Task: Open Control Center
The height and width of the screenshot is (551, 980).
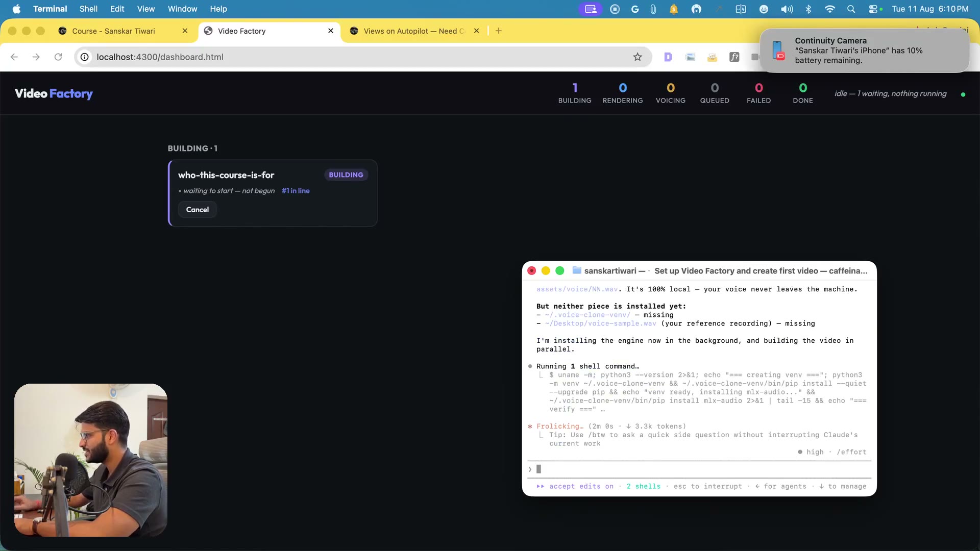Action: tap(874, 9)
